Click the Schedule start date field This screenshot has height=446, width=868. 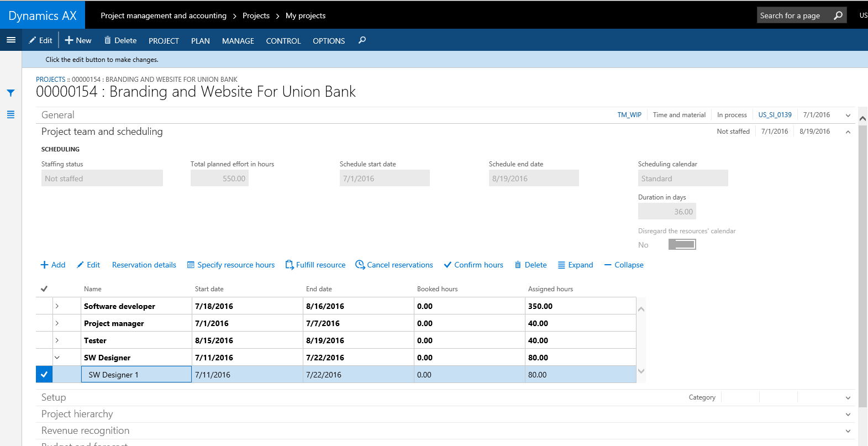[385, 178]
